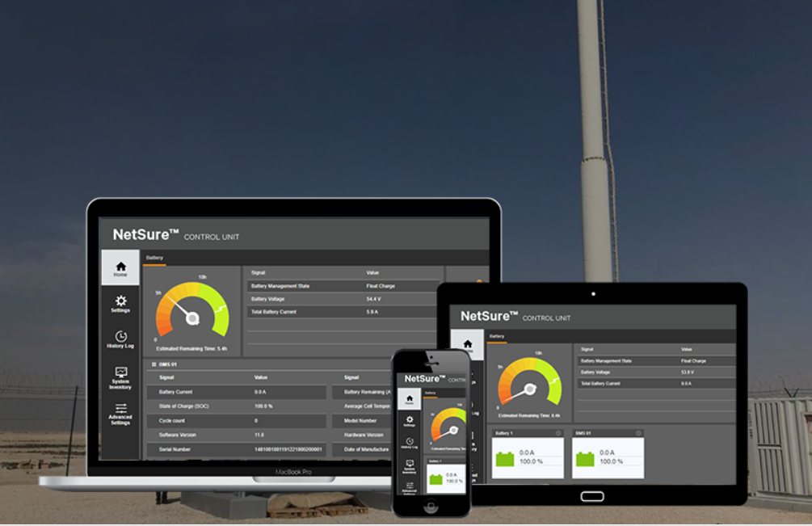
Task: Click the BMS 01 status indicator on tablet
Action: (638, 433)
